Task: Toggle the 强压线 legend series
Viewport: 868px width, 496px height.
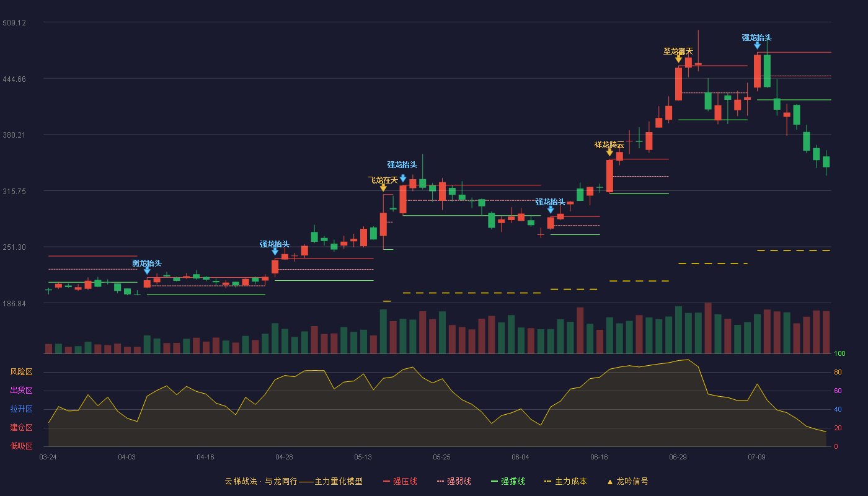Action: tap(400, 481)
